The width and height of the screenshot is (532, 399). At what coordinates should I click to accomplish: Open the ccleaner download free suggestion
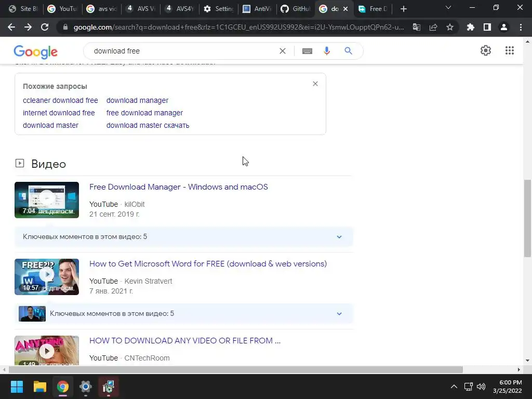(x=60, y=100)
